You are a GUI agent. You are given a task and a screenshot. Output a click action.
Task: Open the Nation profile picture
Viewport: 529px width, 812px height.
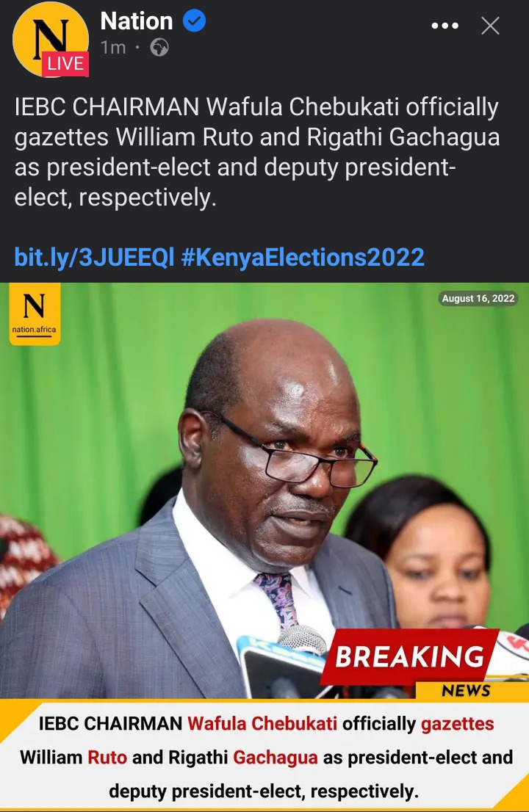point(50,40)
